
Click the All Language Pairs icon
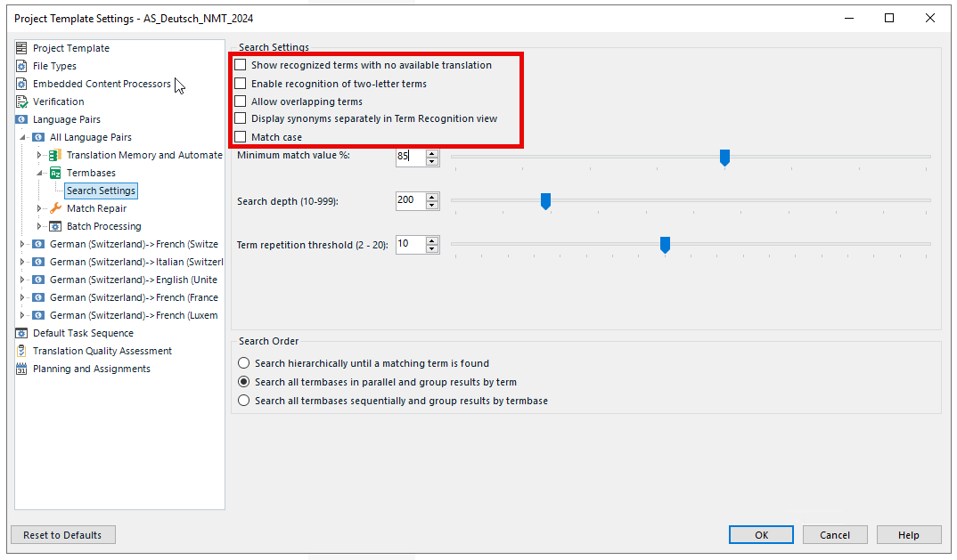click(x=38, y=137)
